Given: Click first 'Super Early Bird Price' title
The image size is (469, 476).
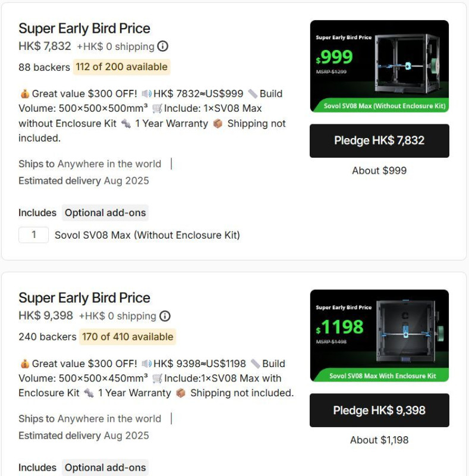Looking at the screenshot, I should [84, 28].
